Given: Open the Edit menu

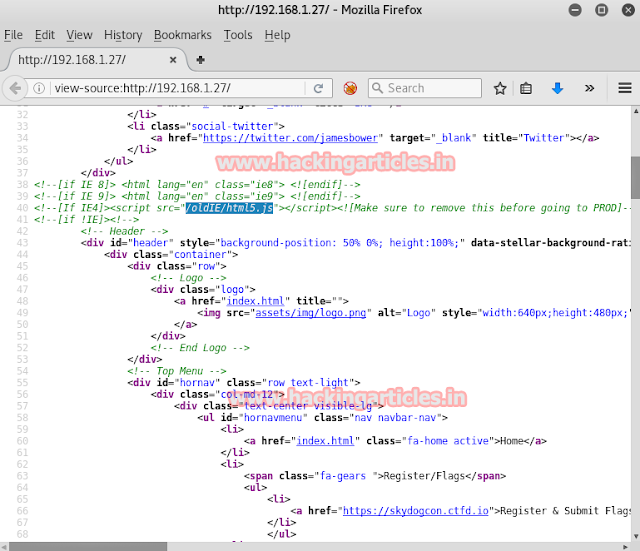Looking at the screenshot, I should tap(44, 35).
